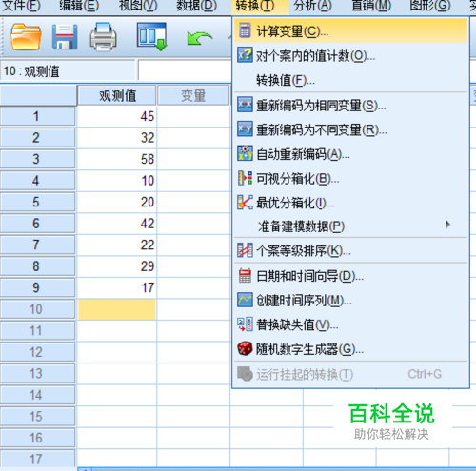This screenshot has height=471, width=476.
Task: Select the highlighted empty cell in row 10
Action: coord(117,309)
